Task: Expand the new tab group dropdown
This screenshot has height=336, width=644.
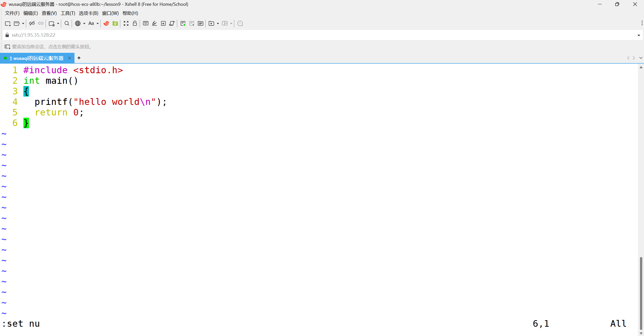Action: click(x=218, y=23)
